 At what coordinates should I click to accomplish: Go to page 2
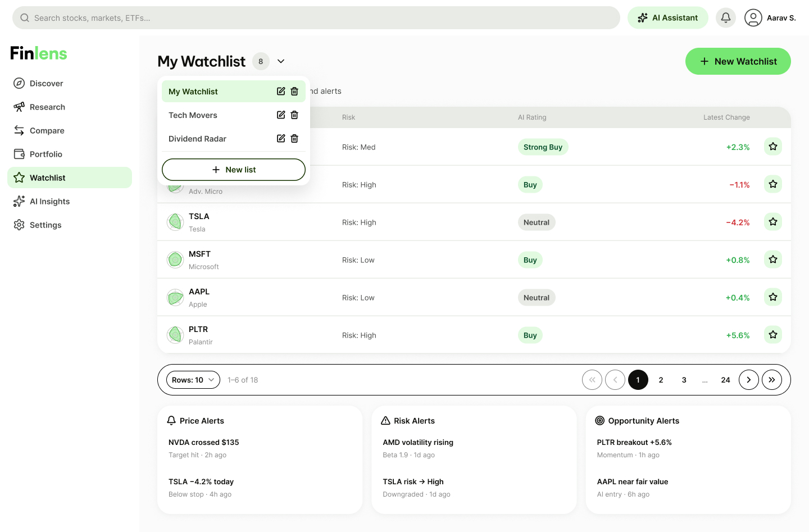pyautogui.click(x=661, y=380)
